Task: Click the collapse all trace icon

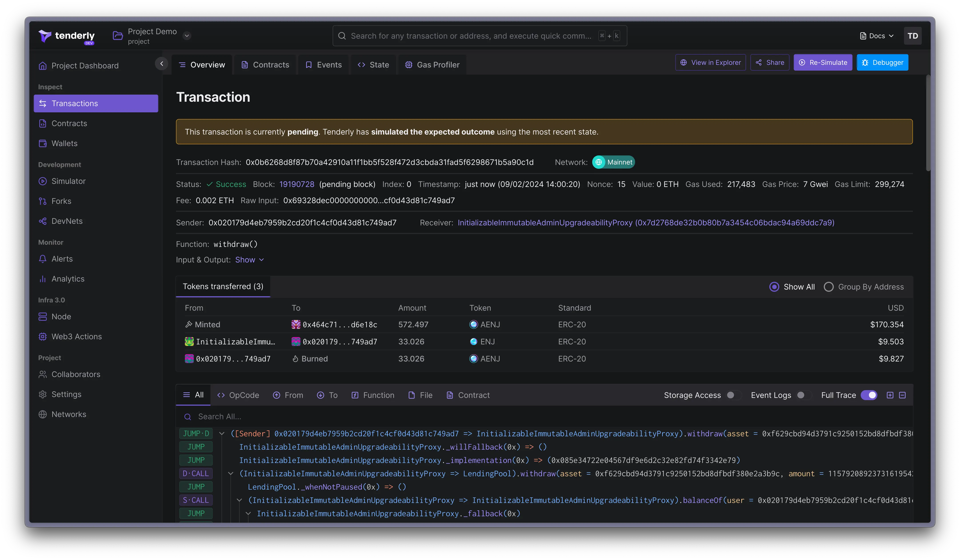Action: [902, 395]
